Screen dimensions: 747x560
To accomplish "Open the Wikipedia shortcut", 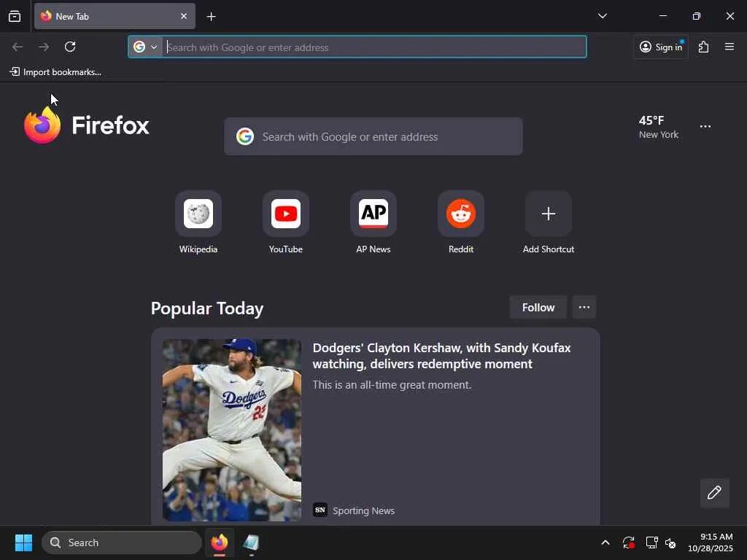I will coord(198,223).
